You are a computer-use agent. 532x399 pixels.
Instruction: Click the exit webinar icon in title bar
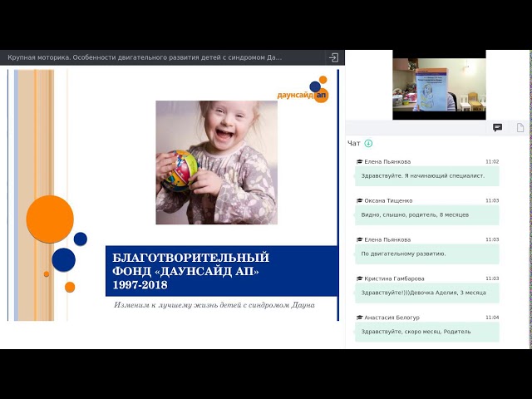click(x=334, y=57)
